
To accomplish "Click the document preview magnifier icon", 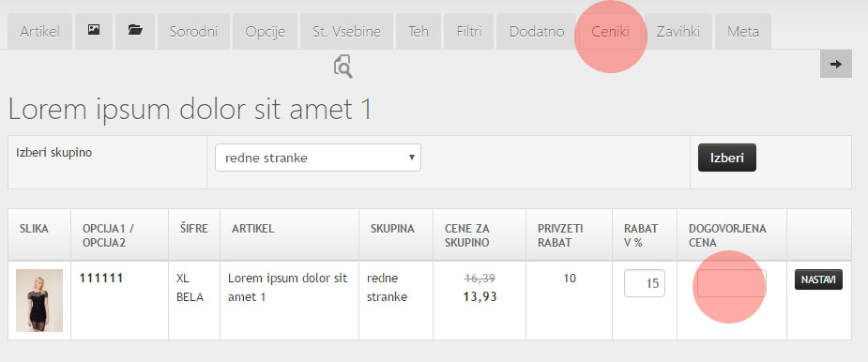I will (343, 67).
